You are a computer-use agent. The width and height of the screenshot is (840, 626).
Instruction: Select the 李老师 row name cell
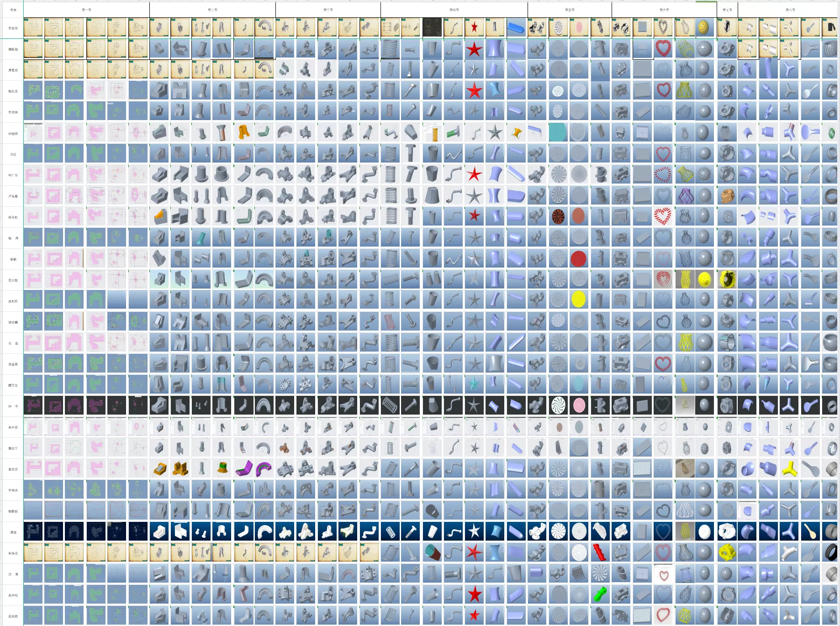(13, 28)
